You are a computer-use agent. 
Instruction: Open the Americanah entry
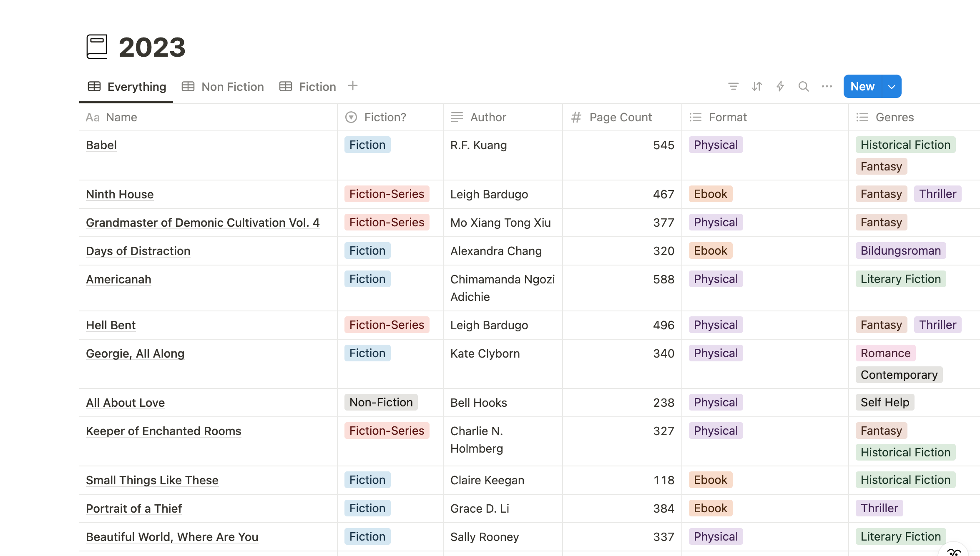point(118,279)
